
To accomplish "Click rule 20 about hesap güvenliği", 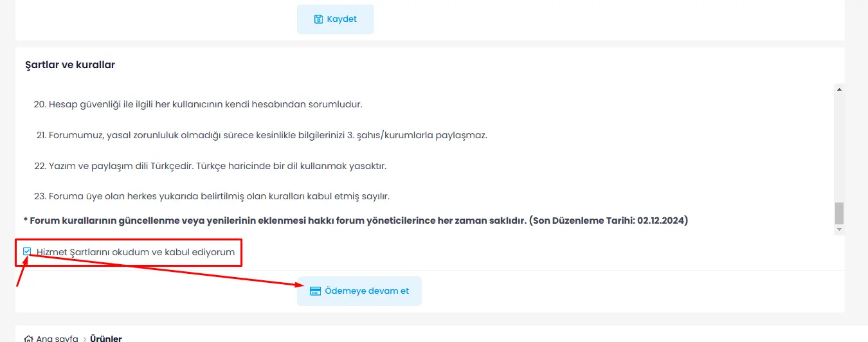I will [x=198, y=104].
